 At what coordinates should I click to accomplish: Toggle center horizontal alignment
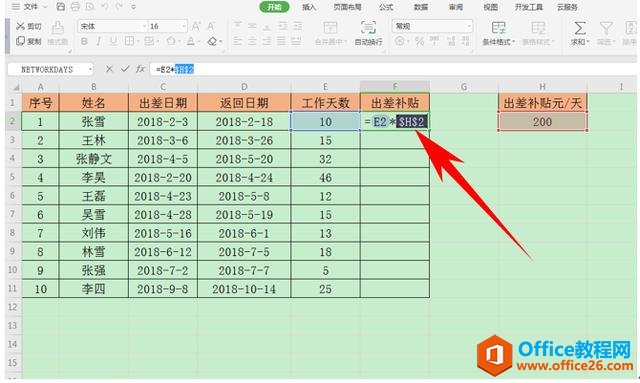pos(252,41)
